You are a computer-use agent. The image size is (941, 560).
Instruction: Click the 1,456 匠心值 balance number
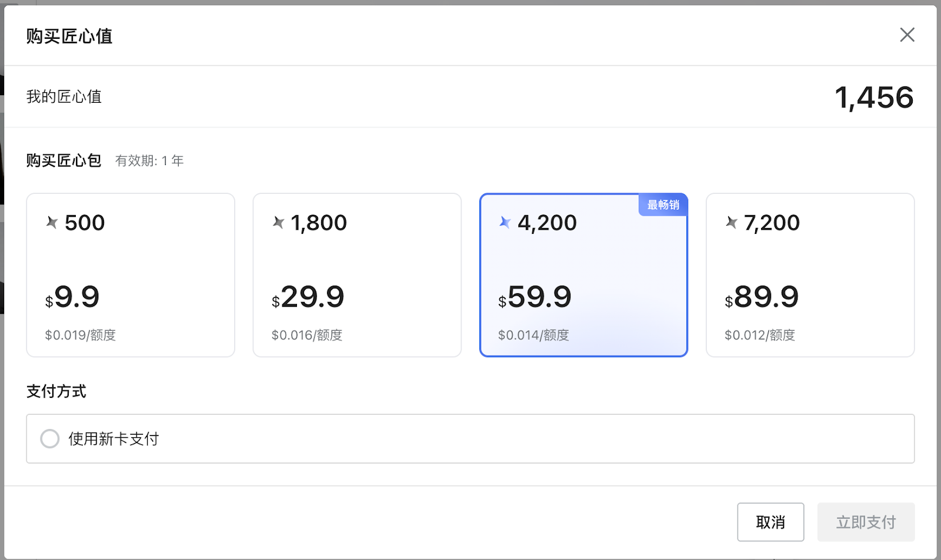(874, 98)
